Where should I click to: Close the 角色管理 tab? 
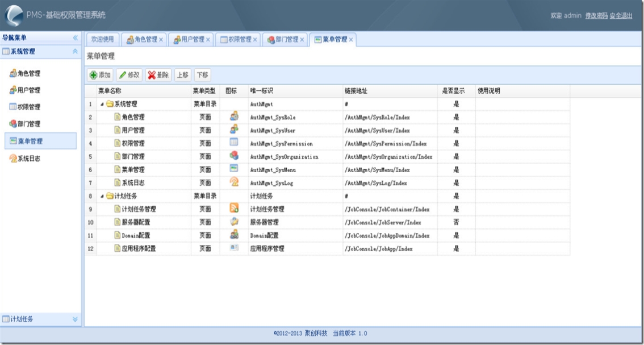click(x=161, y=40)
